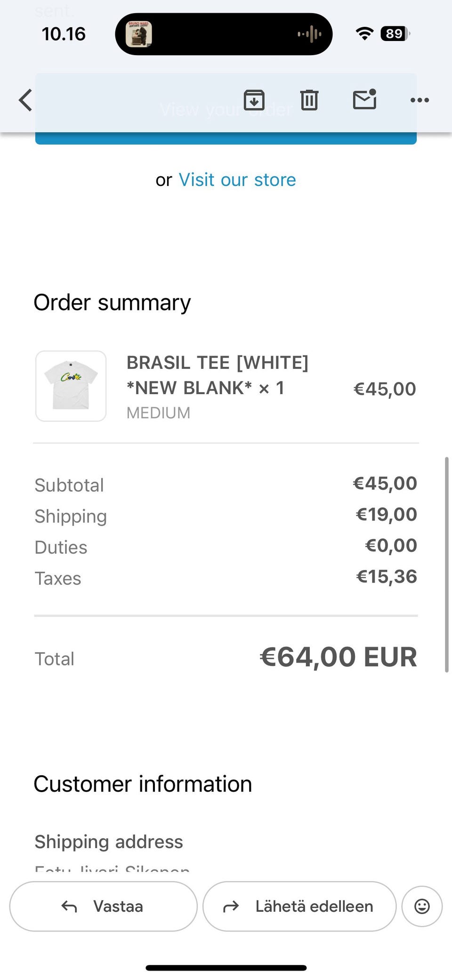Tap the Wi-Fi status icon

pos(364,33)
